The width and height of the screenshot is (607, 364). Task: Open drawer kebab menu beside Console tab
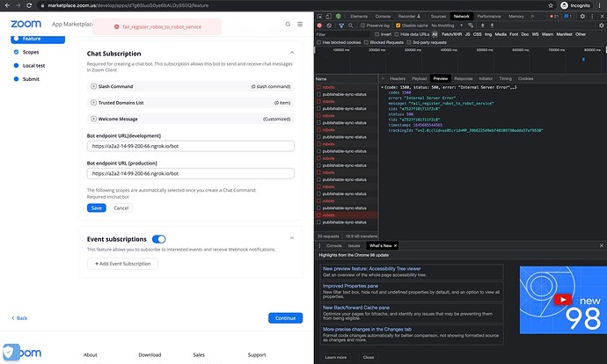coord(319,245)
